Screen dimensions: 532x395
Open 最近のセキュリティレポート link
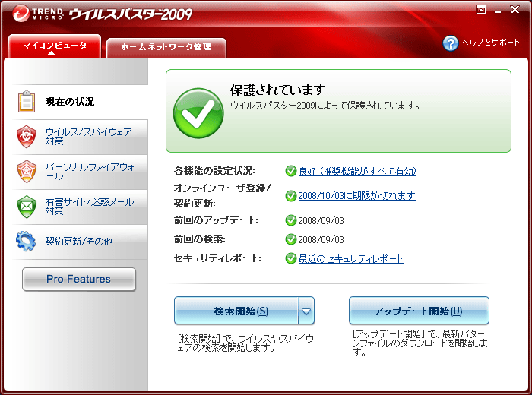[350, 259]
